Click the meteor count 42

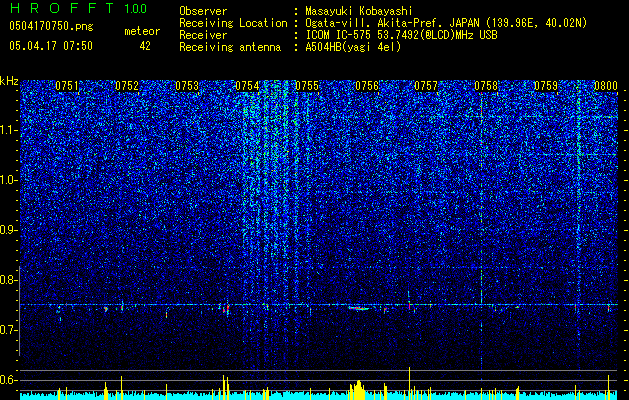(145, 46)
